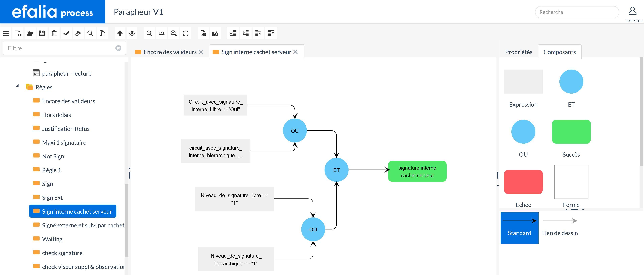644x275 pixels.
Task: Center the diagram with the target icon
Action: pos(132,33)
